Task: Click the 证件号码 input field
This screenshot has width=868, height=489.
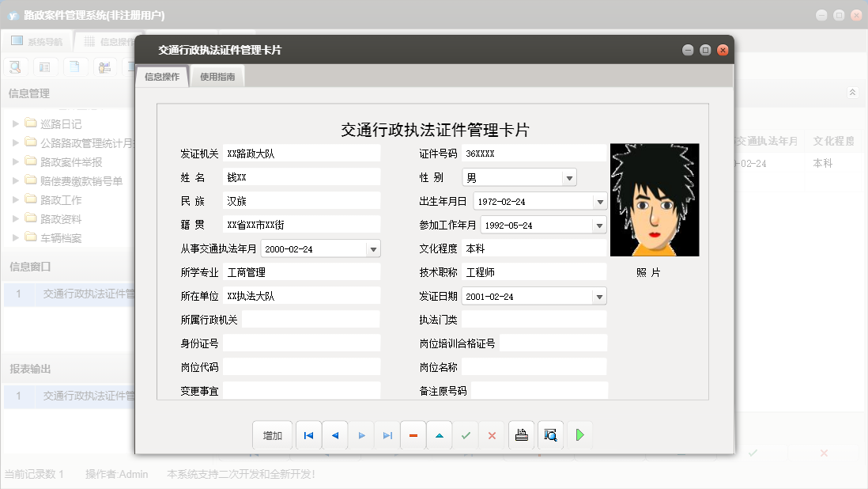Action: 534,154
